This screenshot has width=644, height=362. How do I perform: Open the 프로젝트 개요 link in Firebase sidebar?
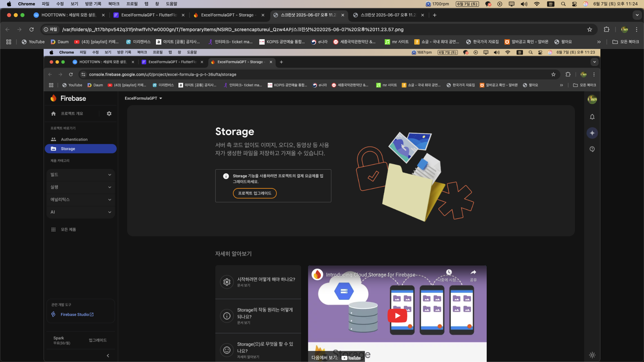[x=72, y=114]
